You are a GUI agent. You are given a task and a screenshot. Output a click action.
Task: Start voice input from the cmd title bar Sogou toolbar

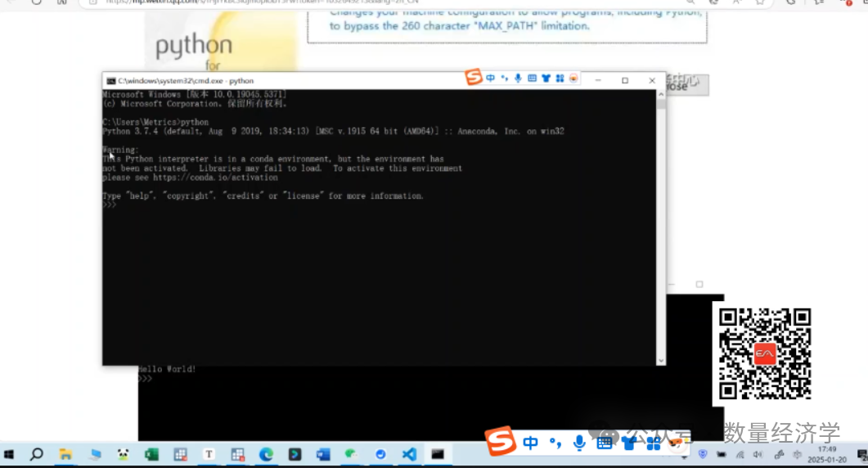[518, 78]
